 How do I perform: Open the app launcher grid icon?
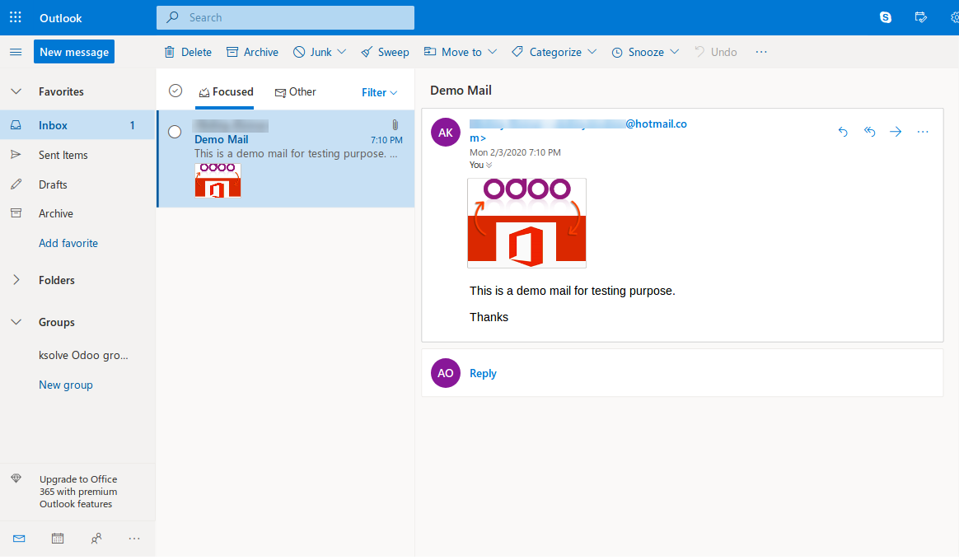pyautogui.click(x=16, y=17)
